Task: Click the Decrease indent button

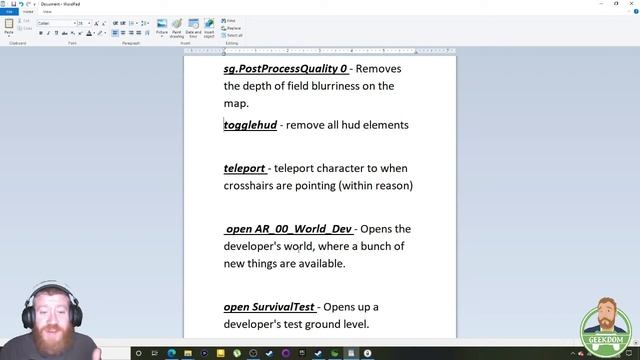Action: [x=116, y=23]
